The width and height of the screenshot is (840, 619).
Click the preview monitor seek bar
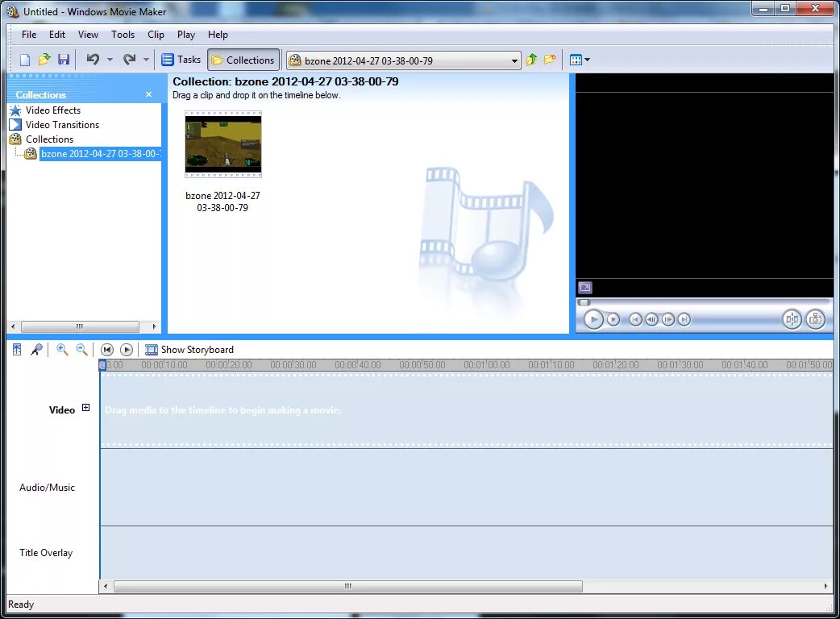click(x=704, y=302)
